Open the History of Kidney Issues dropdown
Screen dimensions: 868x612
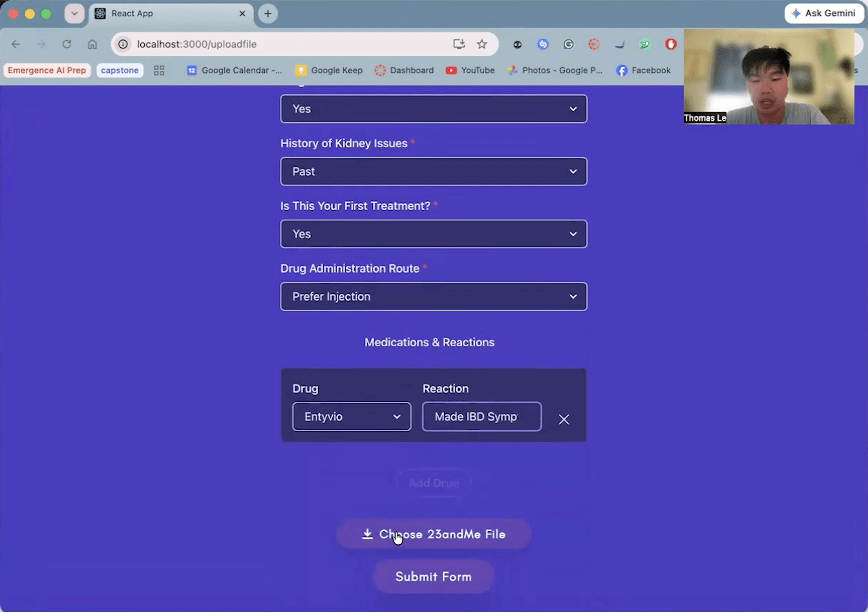[x=434, y=171]
